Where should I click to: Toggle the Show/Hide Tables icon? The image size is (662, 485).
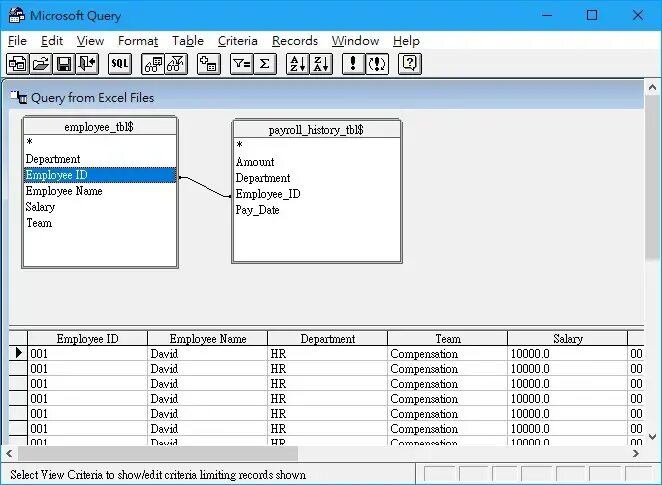point(153,64)
